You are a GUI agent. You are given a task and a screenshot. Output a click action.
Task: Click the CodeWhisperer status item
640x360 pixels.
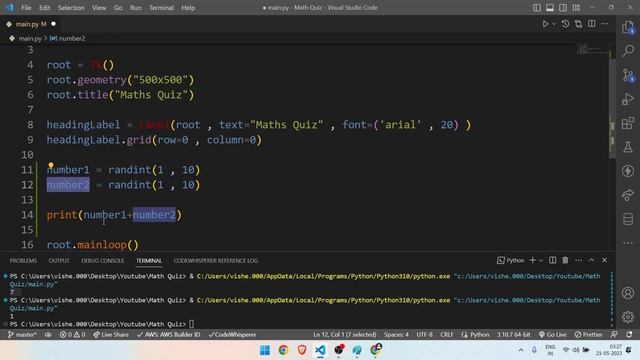[232, 334]
